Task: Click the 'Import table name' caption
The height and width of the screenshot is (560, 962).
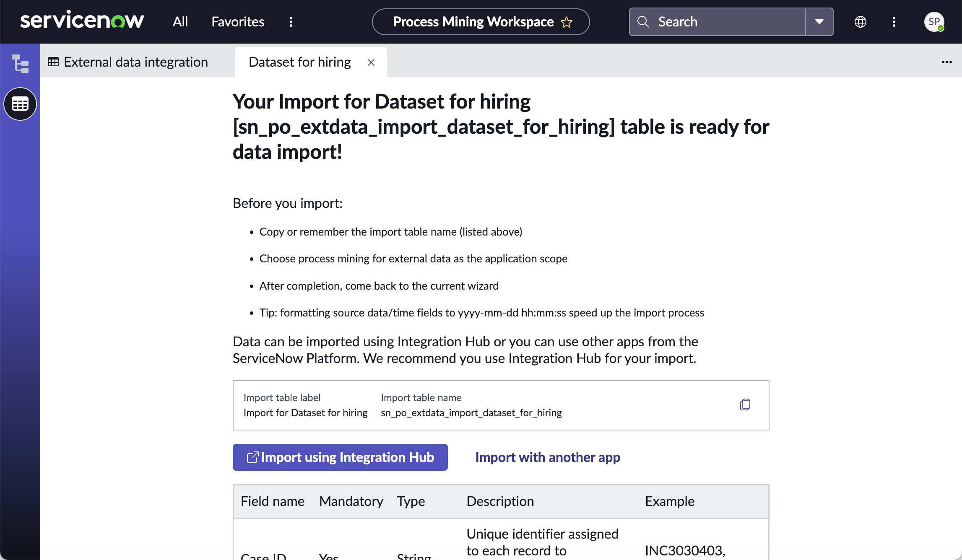Action: click(x=421, y=398)
